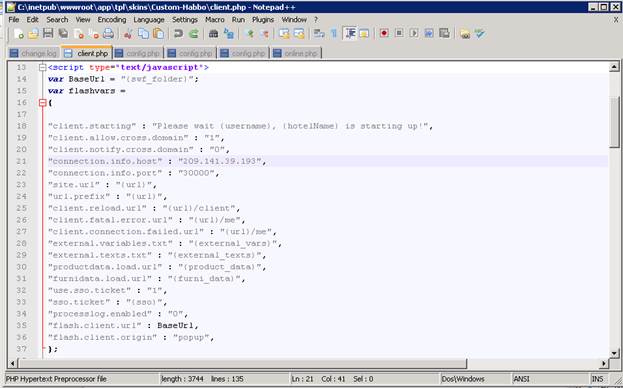Click the Close document toolbar icon

pyautogui.click(x=78, y=34)
